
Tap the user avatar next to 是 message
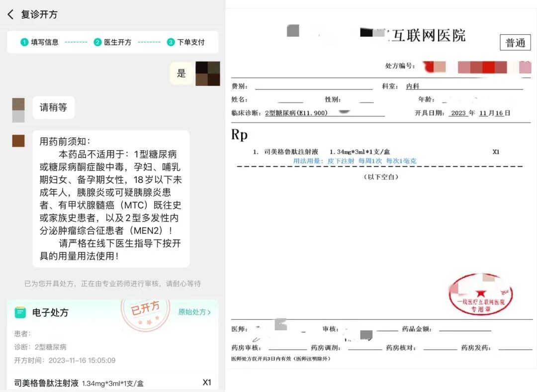(x=207, y=73)
